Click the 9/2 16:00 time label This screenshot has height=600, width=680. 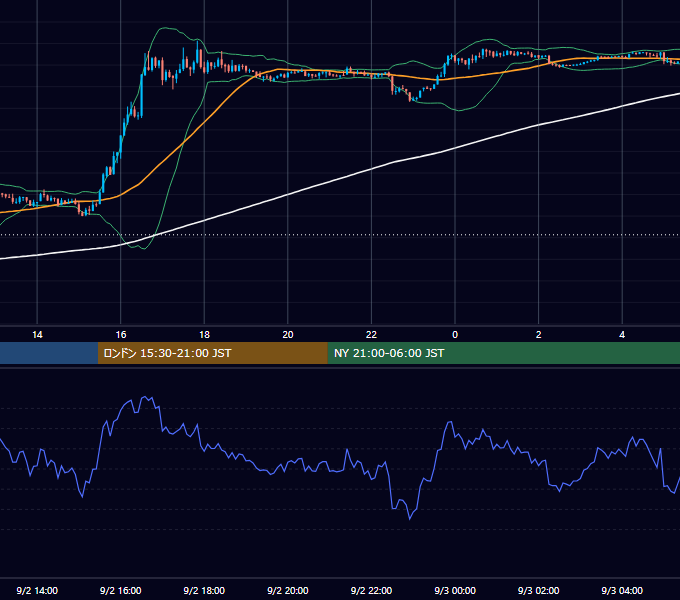pos(121,590)
